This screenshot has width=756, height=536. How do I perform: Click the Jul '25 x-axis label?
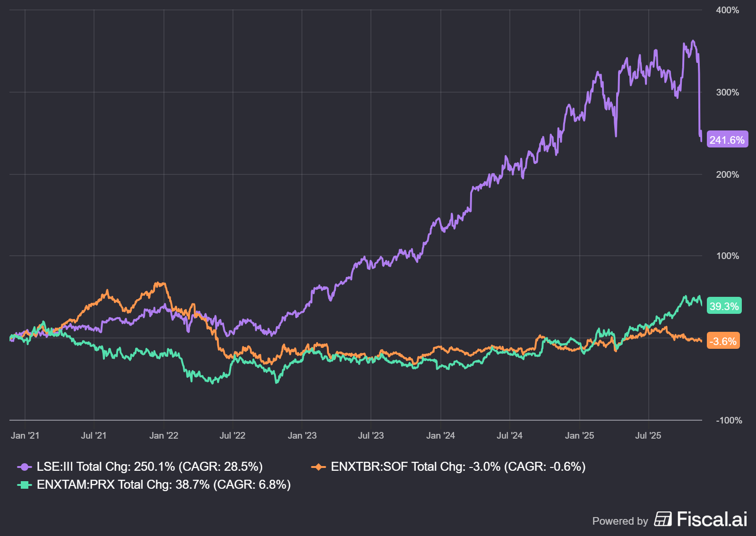[x=648, y=435]
